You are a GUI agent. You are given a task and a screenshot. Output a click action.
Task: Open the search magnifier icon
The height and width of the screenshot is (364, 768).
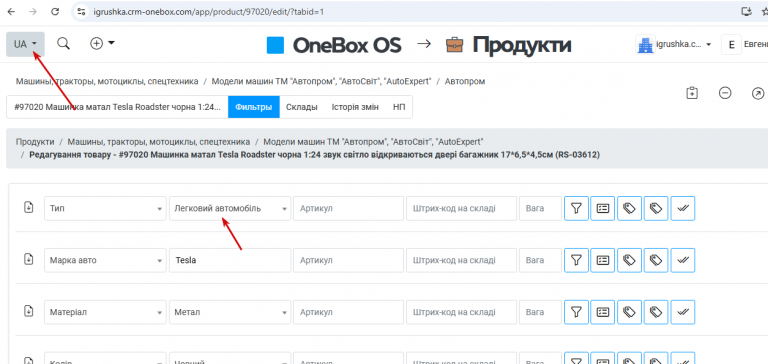point(63,44)
